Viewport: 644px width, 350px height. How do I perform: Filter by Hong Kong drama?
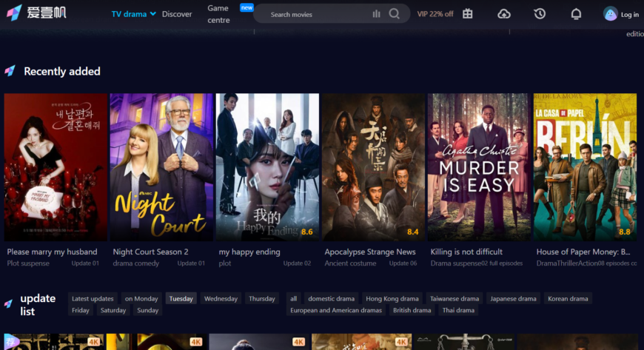(392, 299)
